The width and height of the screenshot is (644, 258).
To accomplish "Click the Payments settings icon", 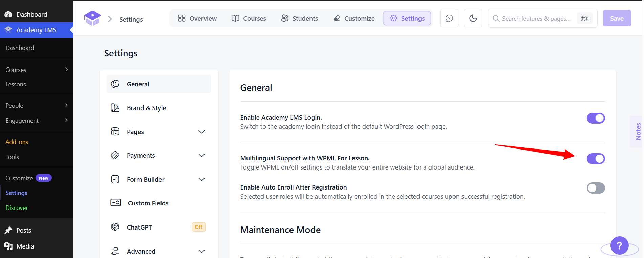I will click(115, 155).
